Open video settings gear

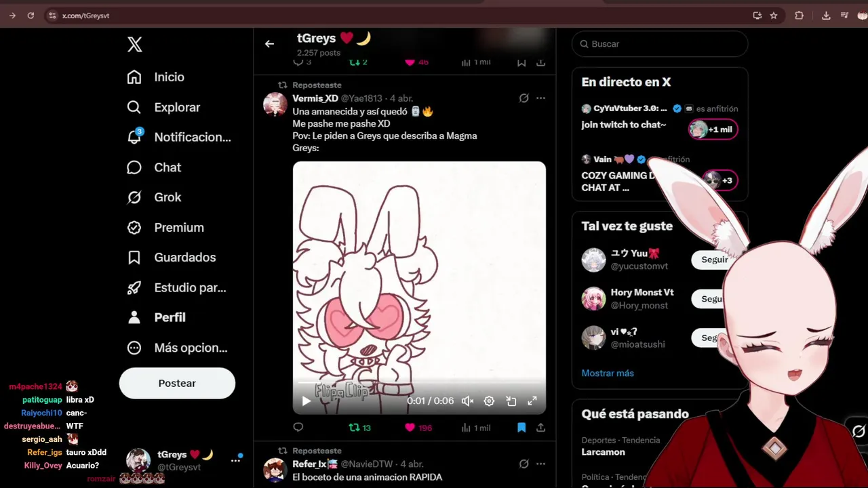[489, 401]
